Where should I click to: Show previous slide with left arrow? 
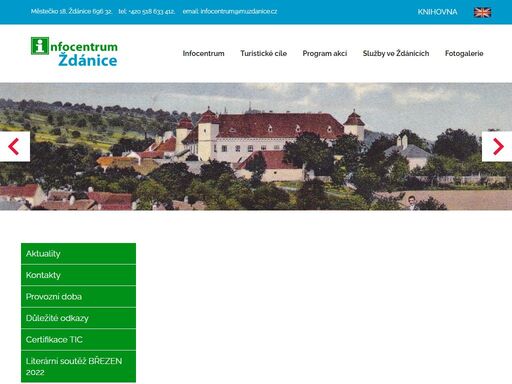pos(15,146)
